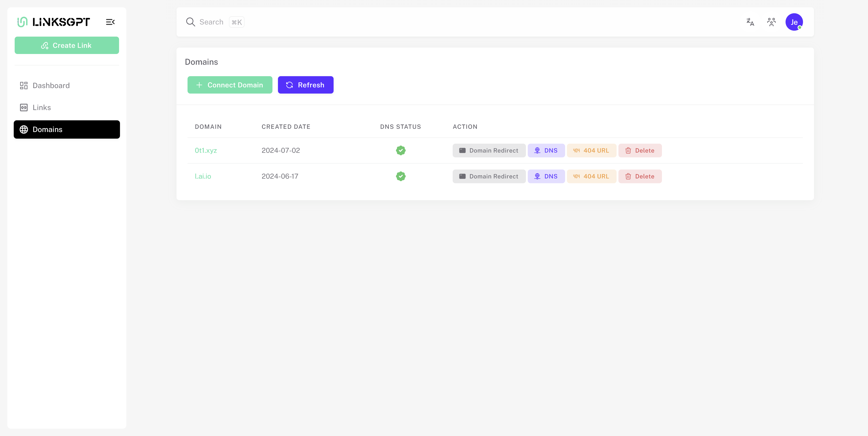
Task: Open the Dashboard page
Action: [x=51, y=86]
